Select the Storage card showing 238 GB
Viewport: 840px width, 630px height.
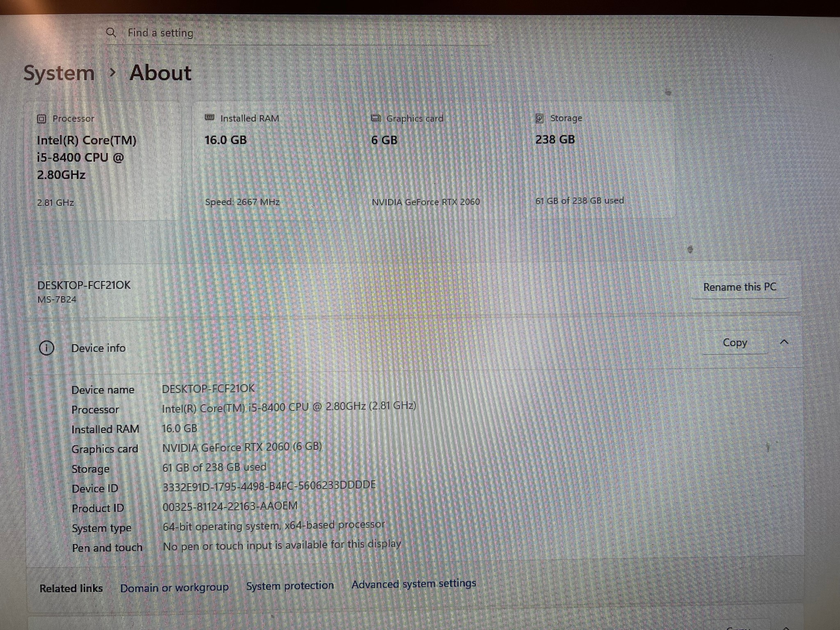(600, 159)
